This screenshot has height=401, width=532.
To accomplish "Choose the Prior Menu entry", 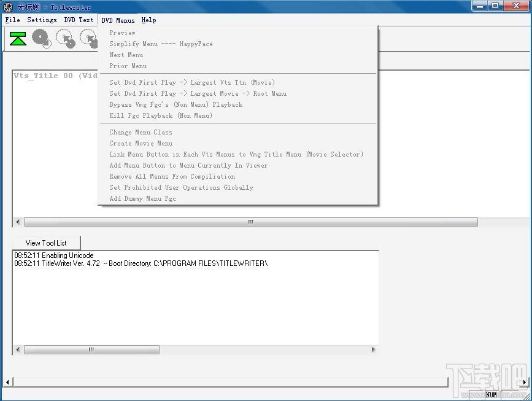I will click(238, 66).
